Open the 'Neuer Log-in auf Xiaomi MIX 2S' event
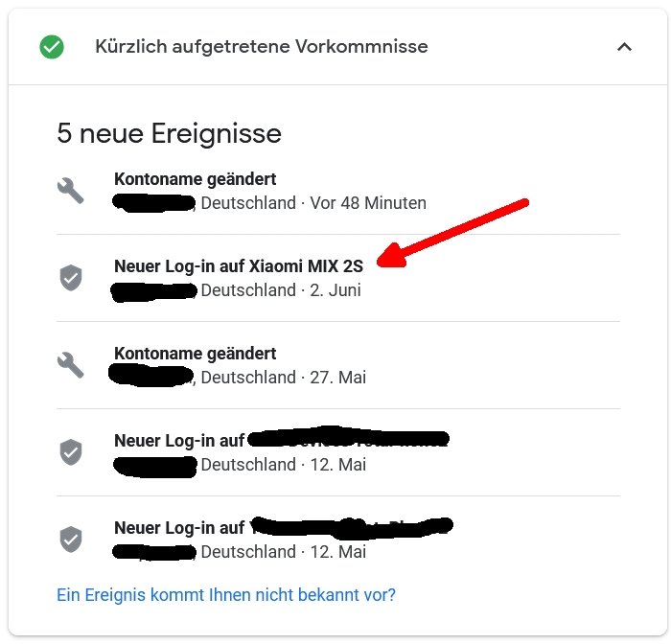 pyautogui.click(x=338, y=278)
